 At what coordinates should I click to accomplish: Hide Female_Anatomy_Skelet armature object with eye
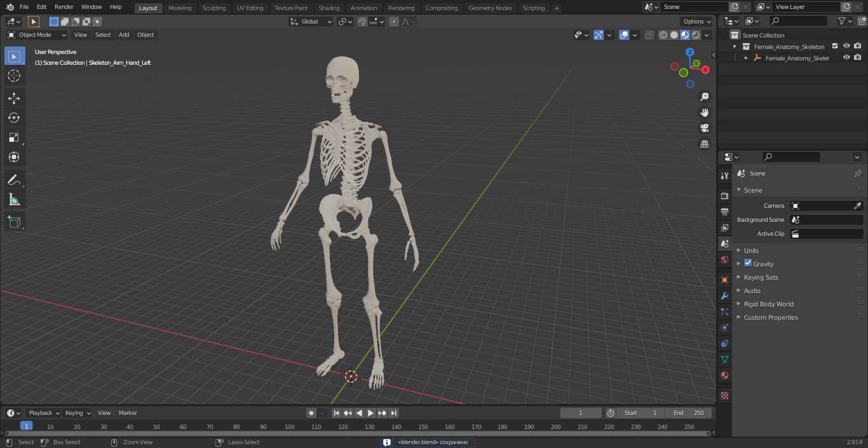[846, 57]
